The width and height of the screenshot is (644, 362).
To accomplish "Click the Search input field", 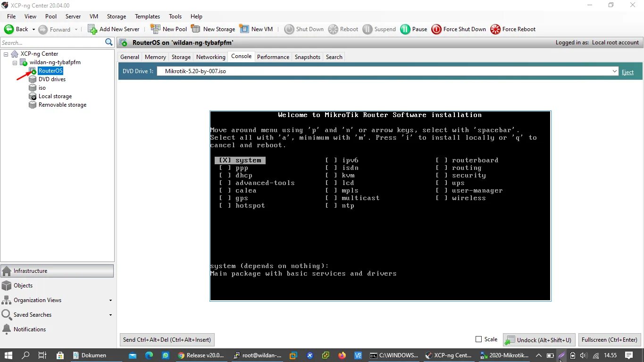I will [52, 42].
